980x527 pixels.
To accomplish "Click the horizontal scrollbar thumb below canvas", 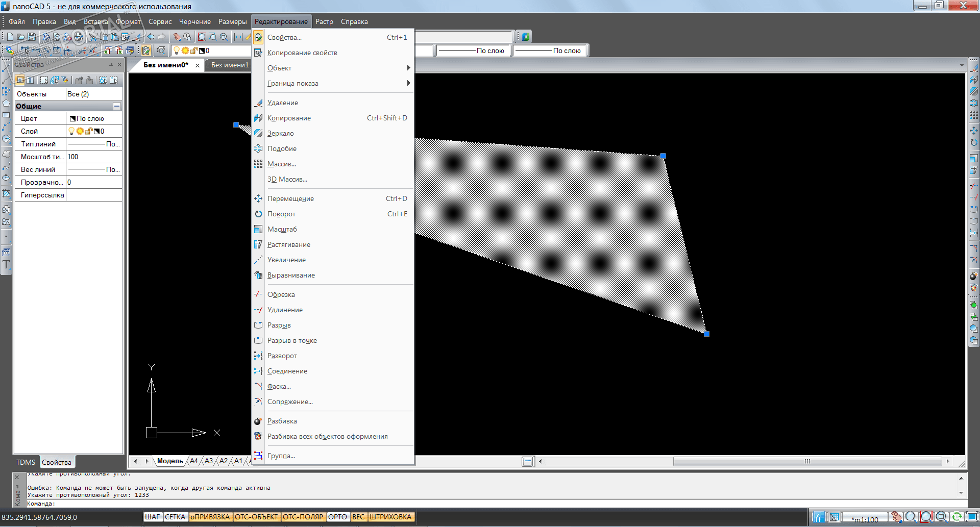I will [807, 461].
